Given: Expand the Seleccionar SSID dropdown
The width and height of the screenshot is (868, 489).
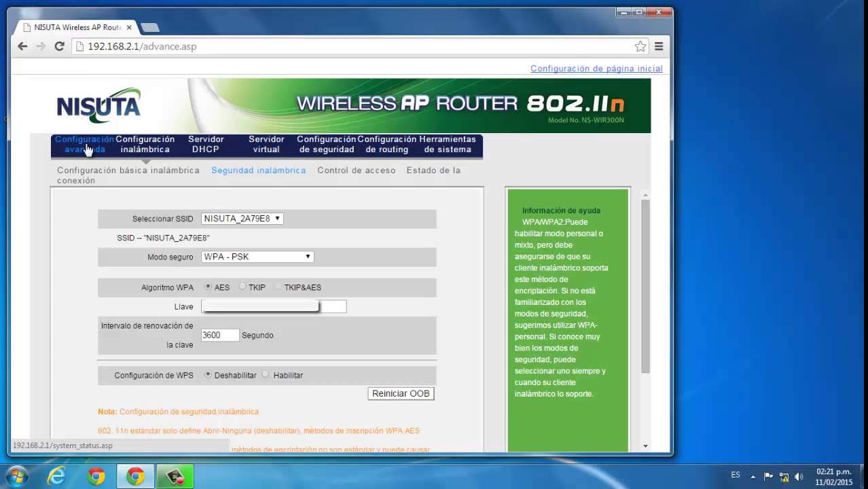Looking at the screenshot, I should (242, 219).
